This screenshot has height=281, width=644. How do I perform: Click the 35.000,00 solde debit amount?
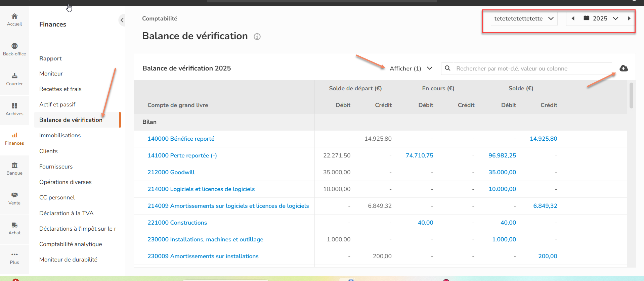coord(502,172)
